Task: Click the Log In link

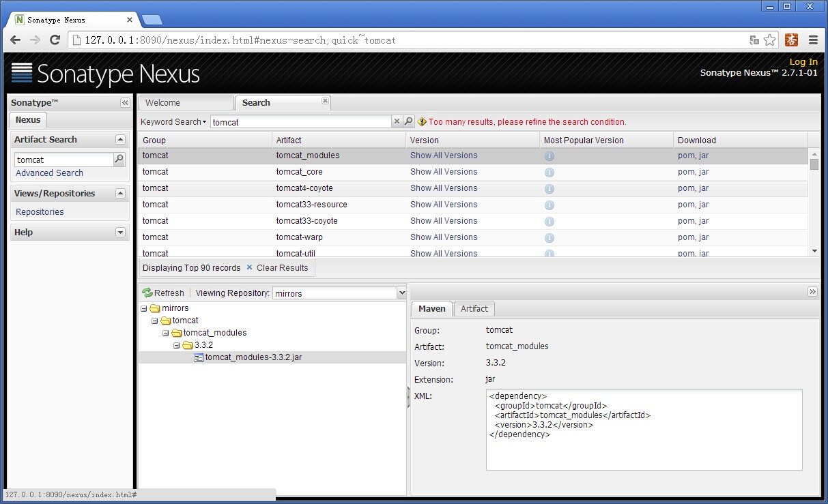Action: [x=803, y=61]
